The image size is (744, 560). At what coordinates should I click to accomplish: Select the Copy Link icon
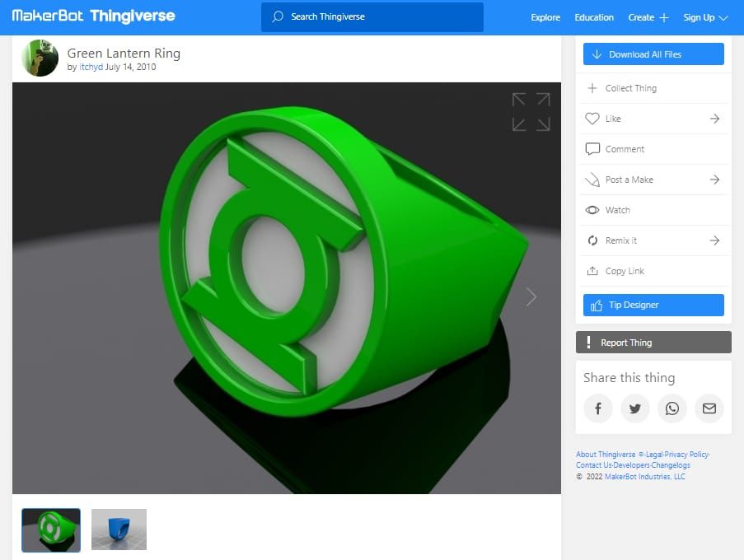(x=592, y=271)
